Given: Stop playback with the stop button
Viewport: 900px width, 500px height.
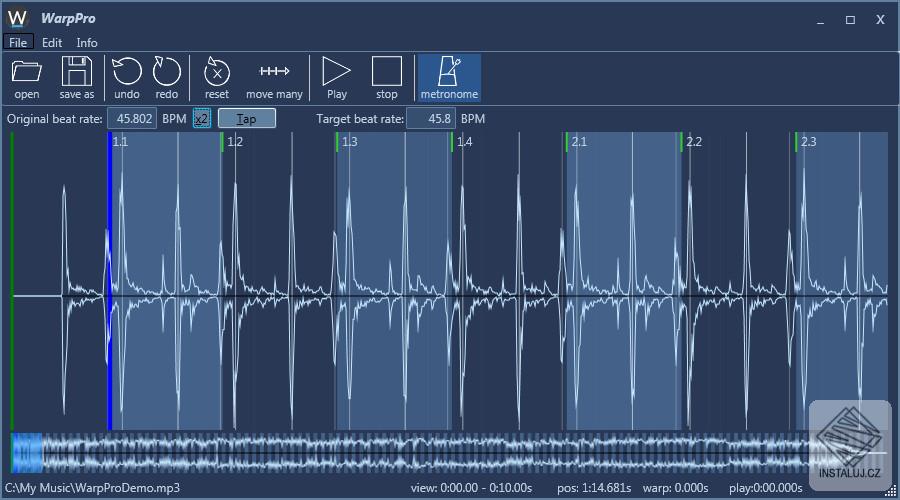Looking at the screenshot, I should tap(387, 78).
